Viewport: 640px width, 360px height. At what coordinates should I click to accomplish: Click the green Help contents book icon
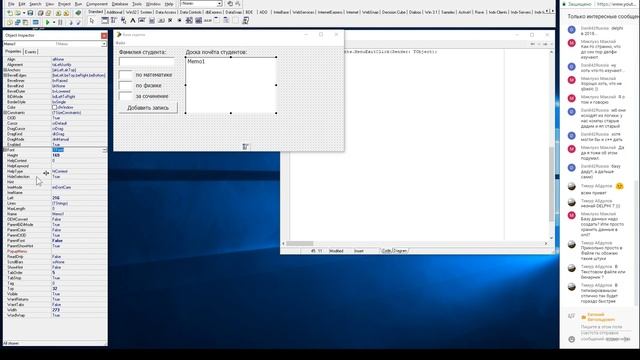point(78,13)
